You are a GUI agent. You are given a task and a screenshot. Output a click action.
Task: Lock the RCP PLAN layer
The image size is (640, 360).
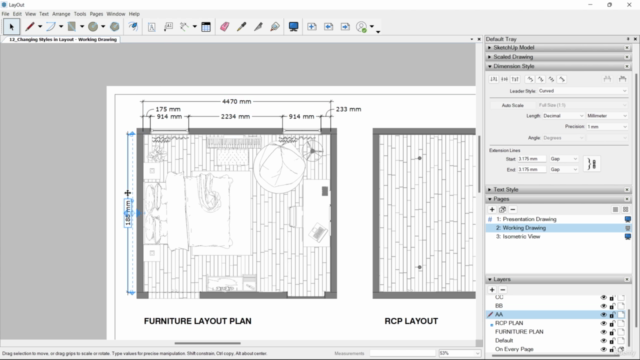612,323
